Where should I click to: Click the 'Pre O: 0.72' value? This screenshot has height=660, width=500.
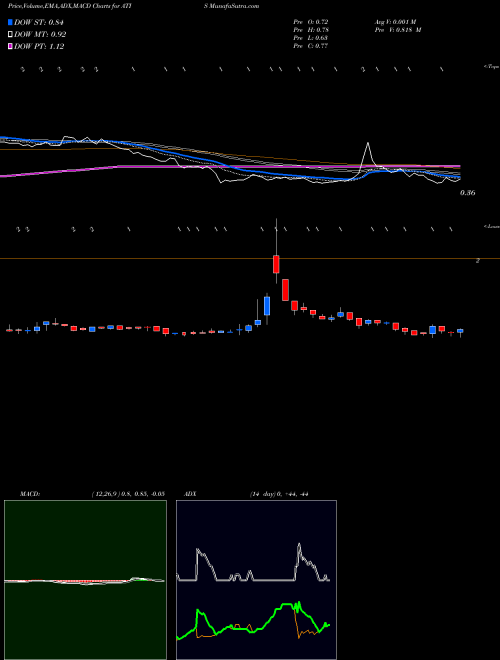point(311,22)
